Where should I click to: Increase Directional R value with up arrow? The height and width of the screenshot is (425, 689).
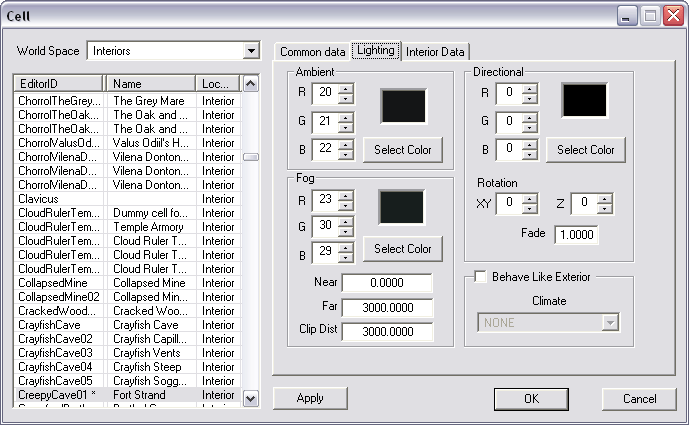[x=530, y=89]
